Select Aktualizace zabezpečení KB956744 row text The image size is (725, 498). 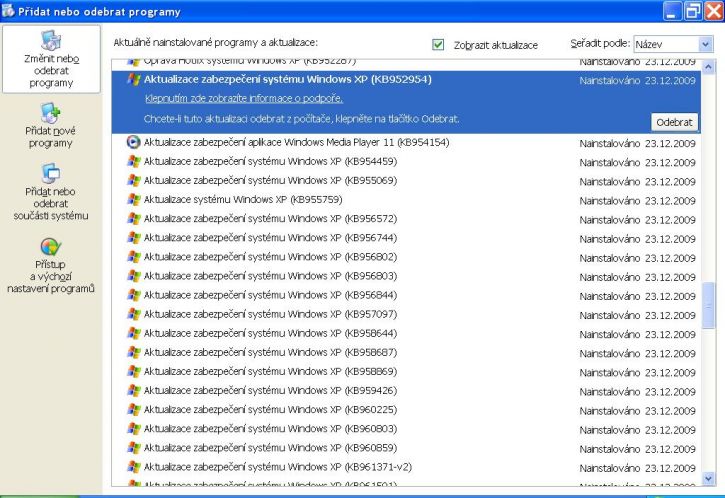(x=270, y=238)
